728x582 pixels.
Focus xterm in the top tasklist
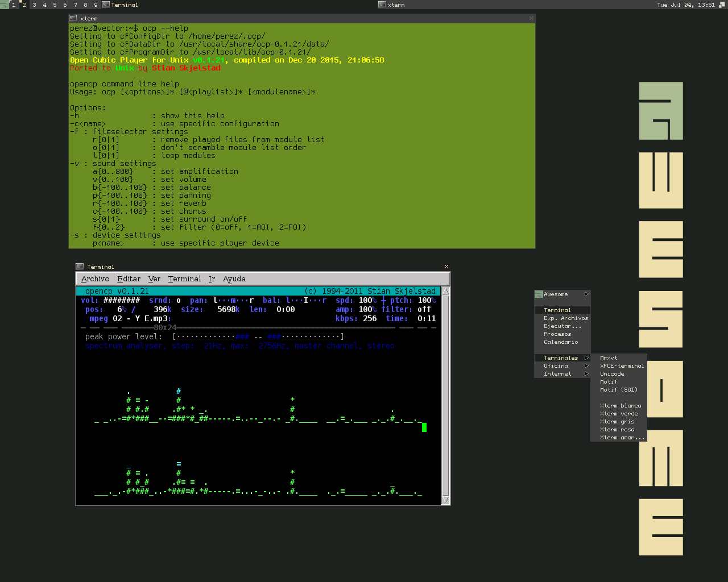tap(515, 5)
